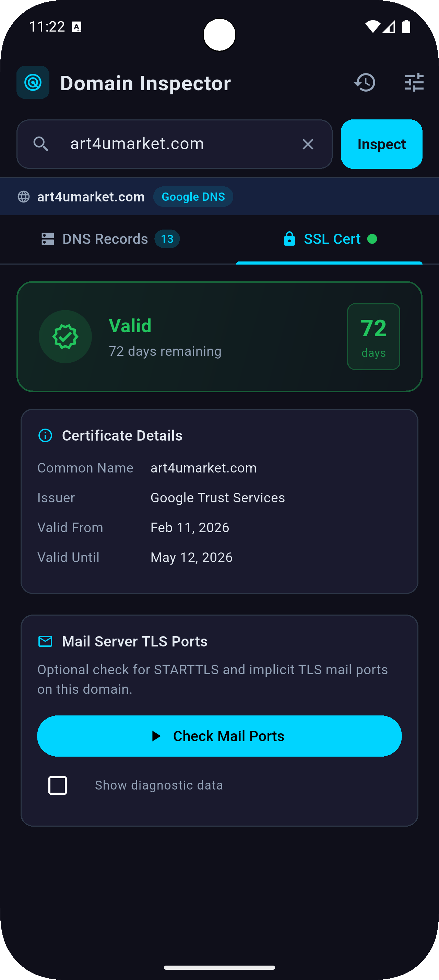Tap the globe icon beside art4umarket.com
Viewport: 439px width, 980px height.
tap(24, 196)
